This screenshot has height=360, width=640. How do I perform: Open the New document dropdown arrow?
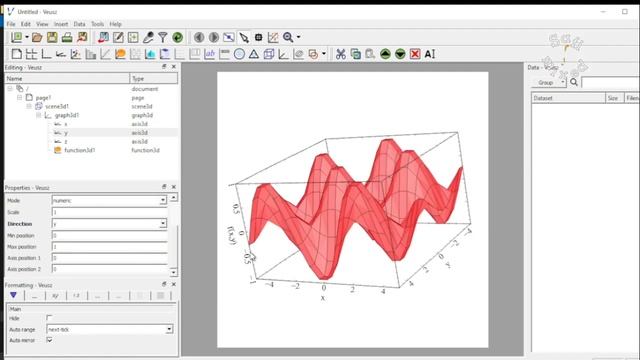27,37
